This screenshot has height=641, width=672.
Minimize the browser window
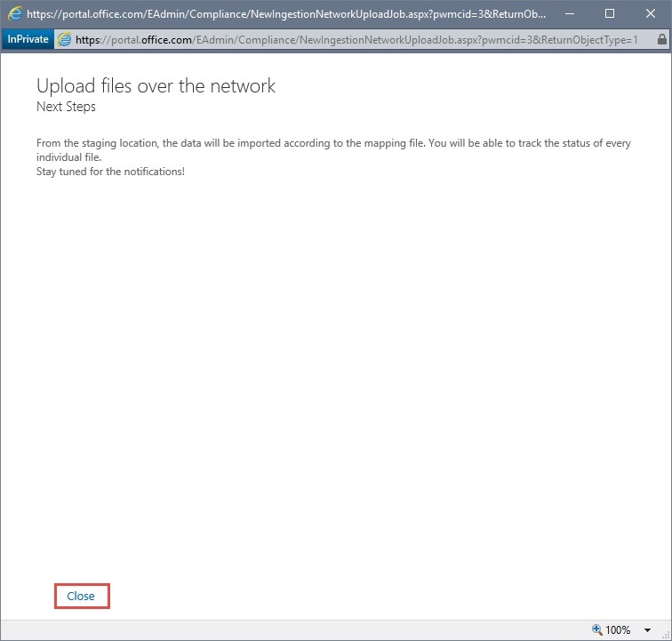click(x=570, y=13)
